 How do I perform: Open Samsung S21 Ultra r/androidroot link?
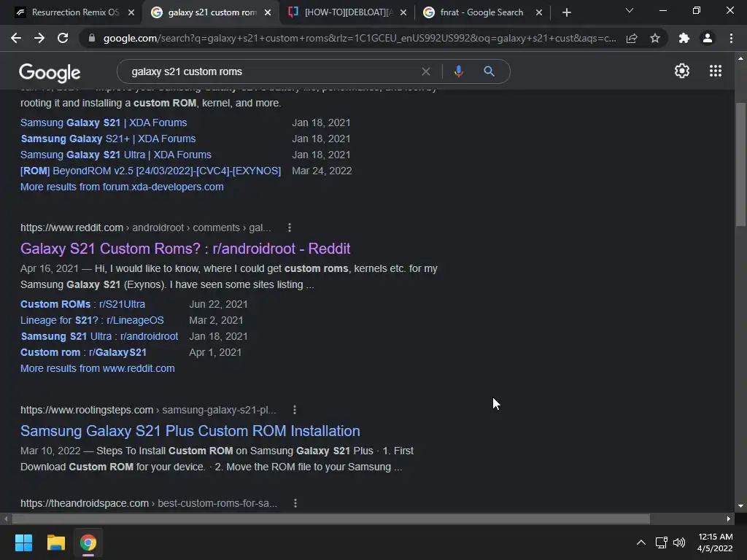pos(99,336)
